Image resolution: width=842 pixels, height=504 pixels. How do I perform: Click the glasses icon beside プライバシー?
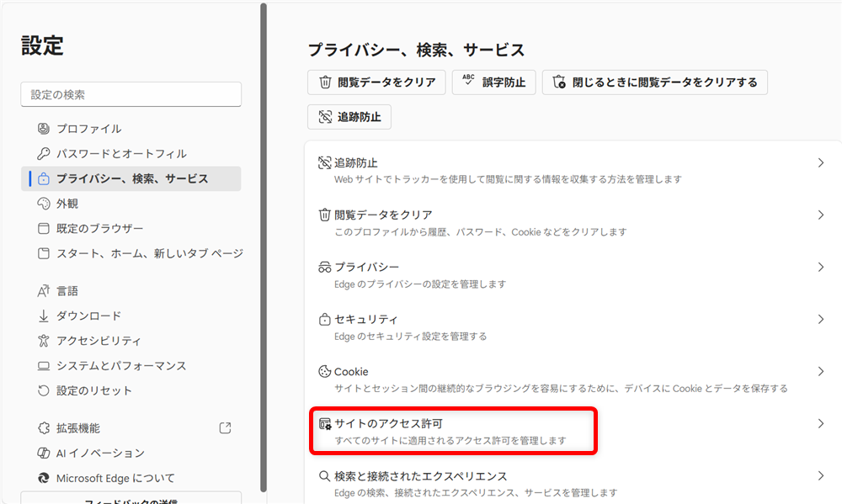[324, 267]
